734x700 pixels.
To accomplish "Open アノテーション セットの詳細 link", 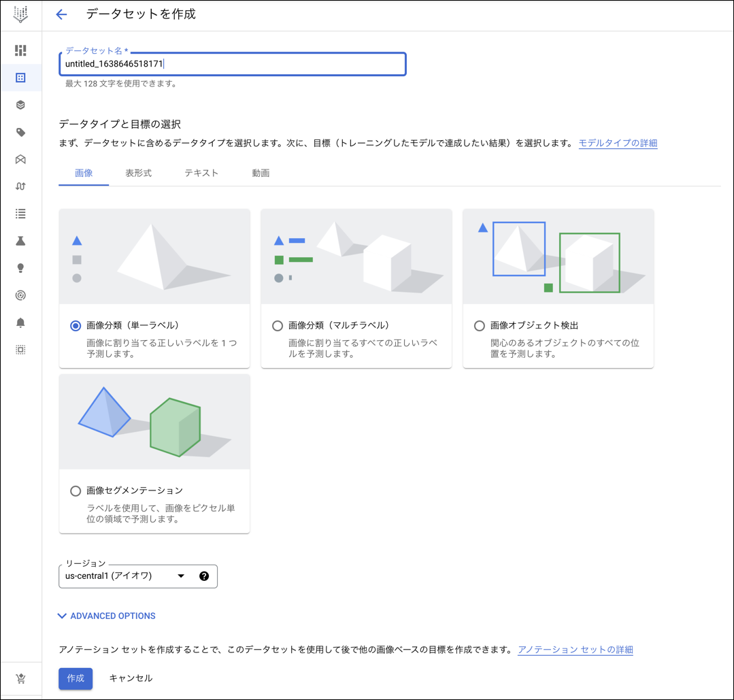I will (x=575, y=650).
